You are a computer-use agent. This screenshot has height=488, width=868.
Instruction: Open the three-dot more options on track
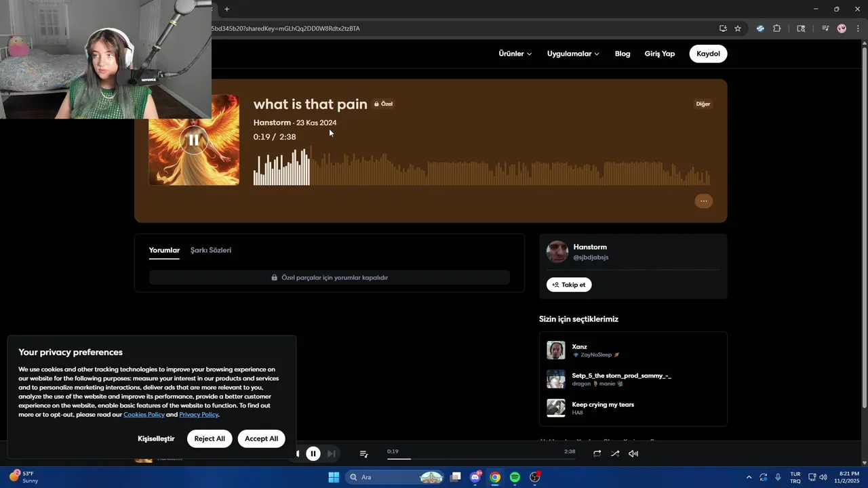click(704, 201)
